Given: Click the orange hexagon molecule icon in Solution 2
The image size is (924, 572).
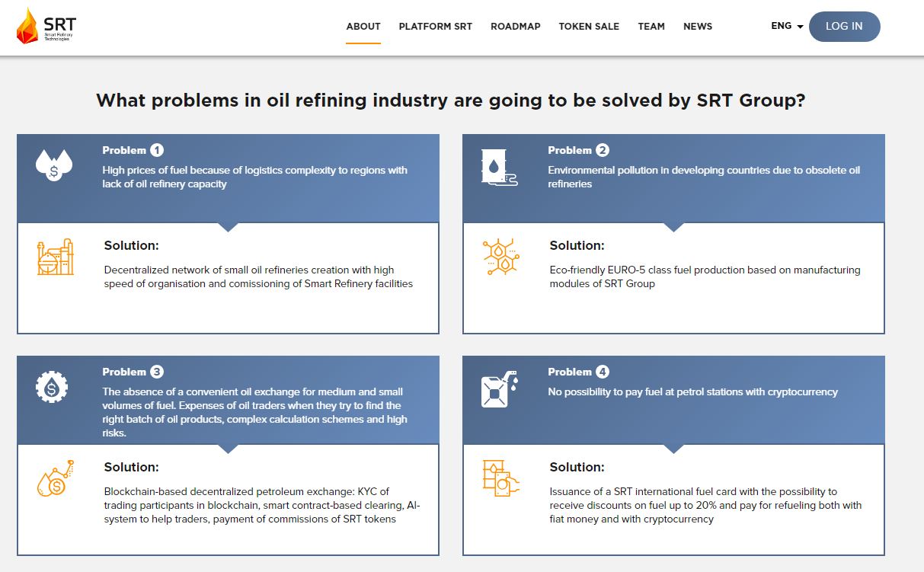Looking at the screenshot, I should 501,257.
